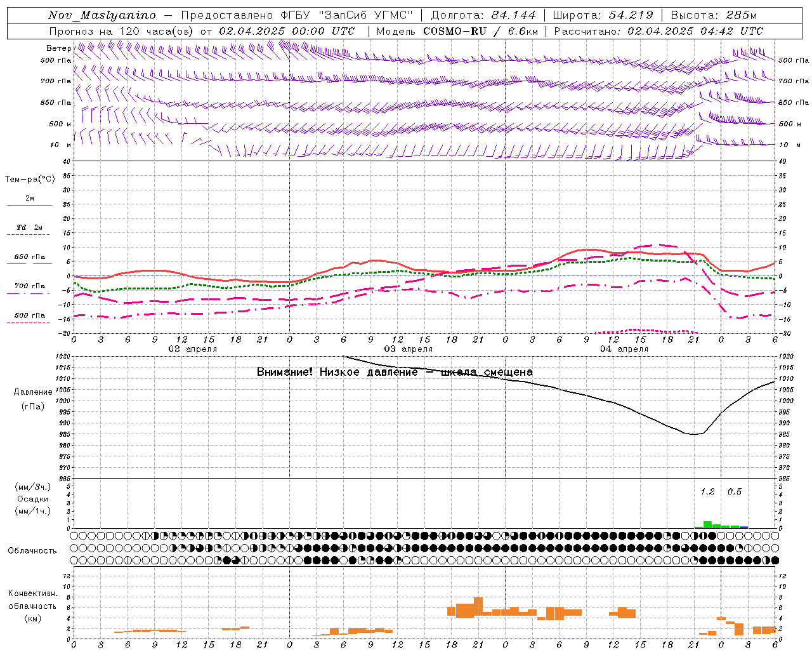Click the 04 апреля date label
The height and width of the screenshot is (650, 812).
pyautogui.click(x=624, y=349)
